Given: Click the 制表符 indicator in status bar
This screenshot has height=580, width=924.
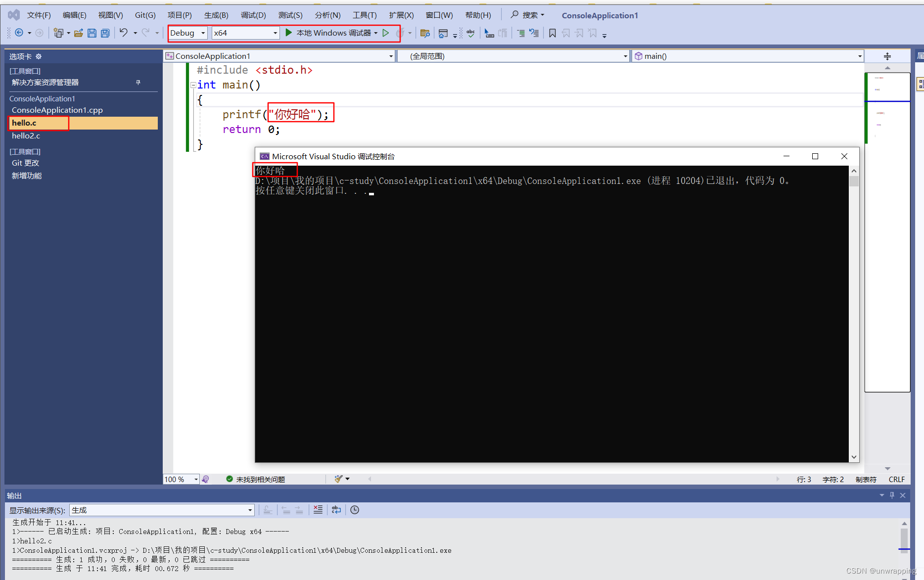Looking at the screenshot, I should [x=866, y=479].
